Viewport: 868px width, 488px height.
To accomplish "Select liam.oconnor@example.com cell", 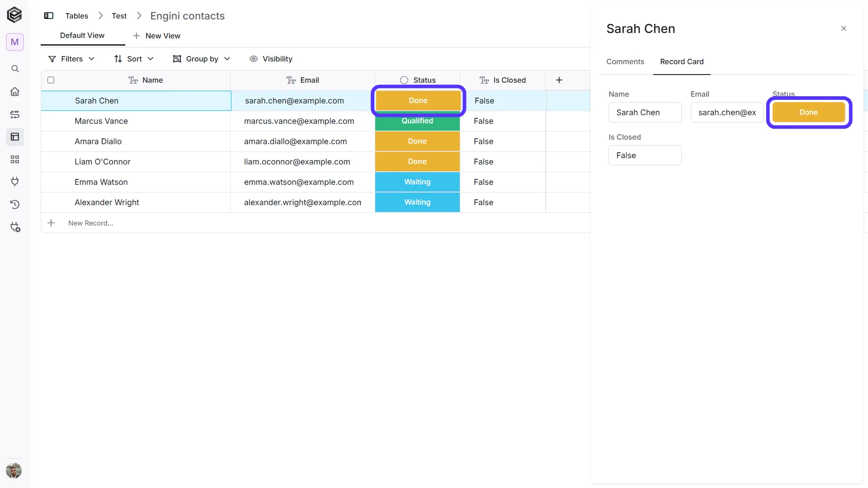I will click(x=302, y=162).
